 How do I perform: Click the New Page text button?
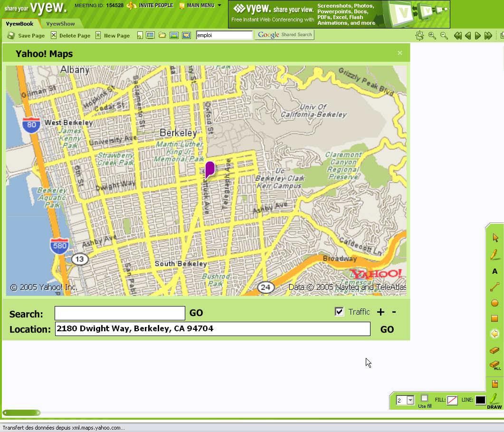click(117, 36)
